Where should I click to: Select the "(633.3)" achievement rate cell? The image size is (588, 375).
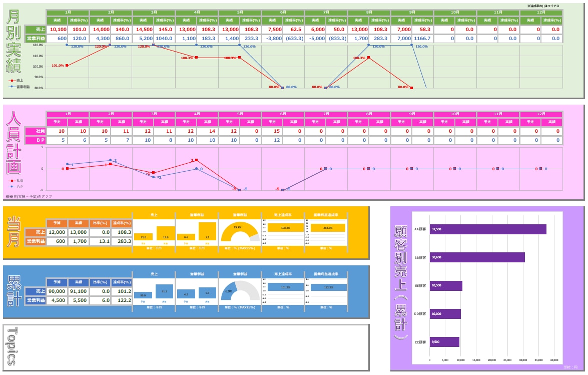pyautogui.click(x=294, y=38)
